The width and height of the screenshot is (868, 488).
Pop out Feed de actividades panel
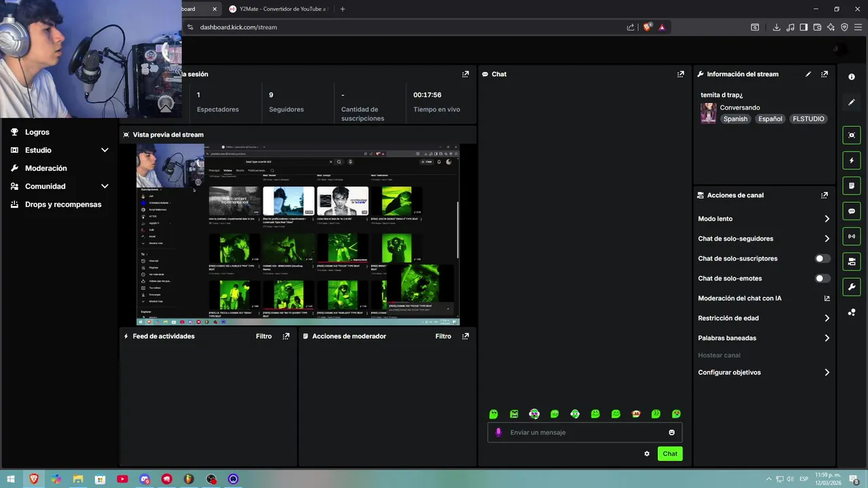click(x=286, y=336)
